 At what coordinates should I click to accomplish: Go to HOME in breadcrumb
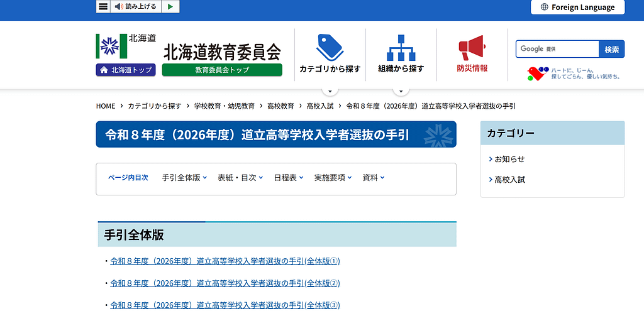click(x=106, y=106)
